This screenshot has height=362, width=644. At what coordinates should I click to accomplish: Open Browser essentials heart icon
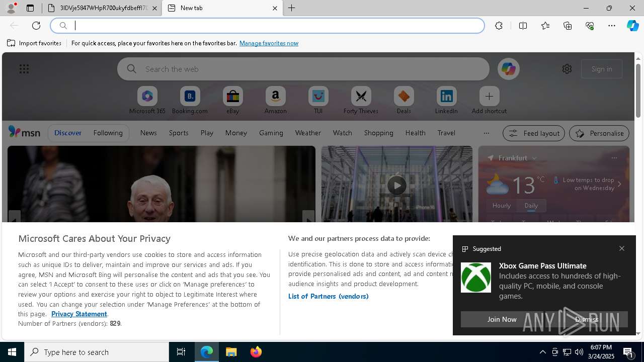pos(590,26)
